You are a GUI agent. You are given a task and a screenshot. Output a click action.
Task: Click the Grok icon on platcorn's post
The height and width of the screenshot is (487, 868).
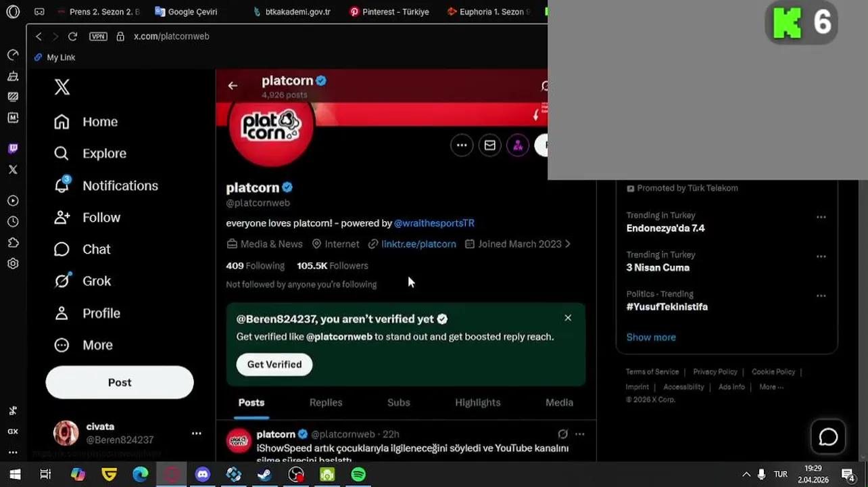[x=562, y=434]
